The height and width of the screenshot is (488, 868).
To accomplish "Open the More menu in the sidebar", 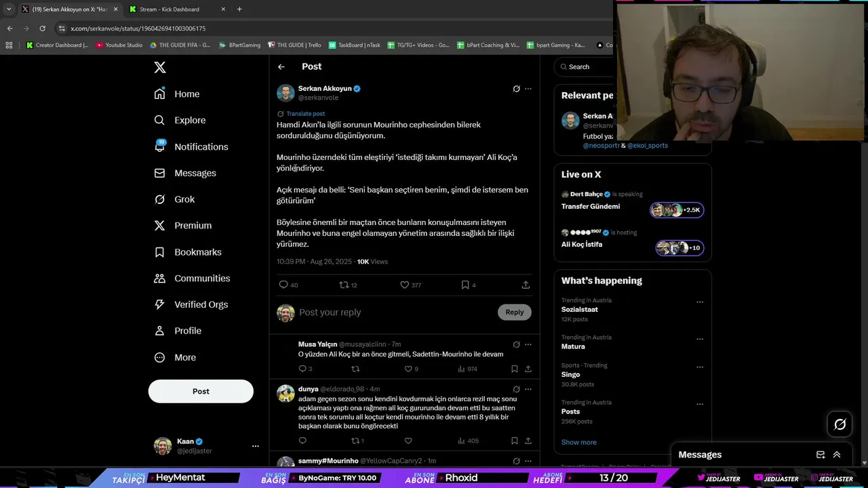I will coord(175,357).
